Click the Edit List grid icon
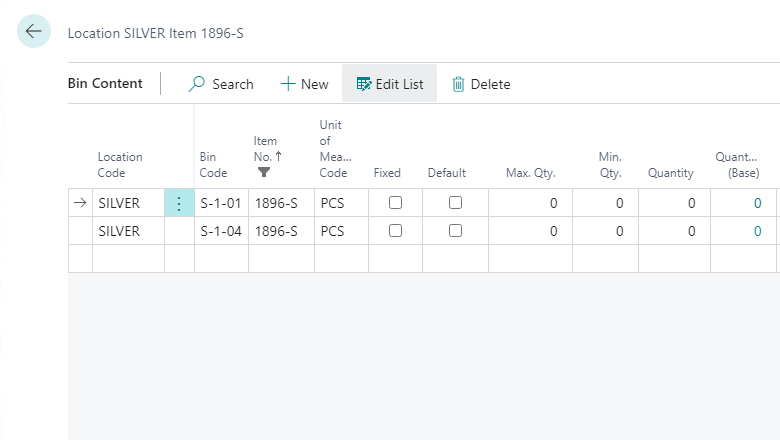The image size is (780, 440). coord(364,84)
